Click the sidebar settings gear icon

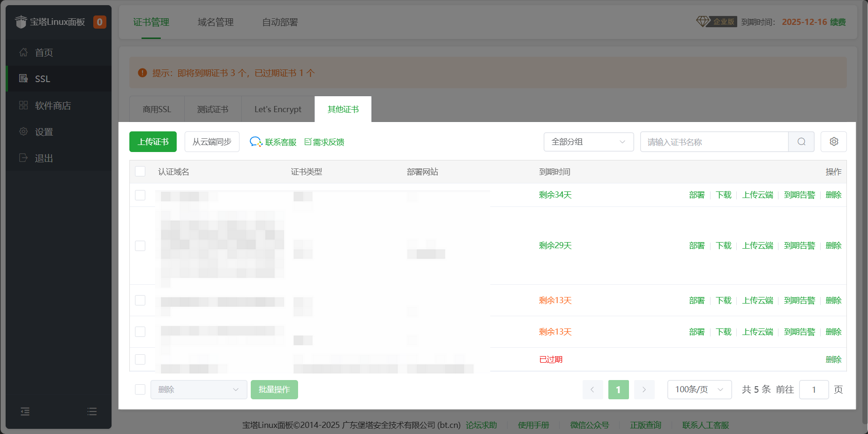coord(23,132)
